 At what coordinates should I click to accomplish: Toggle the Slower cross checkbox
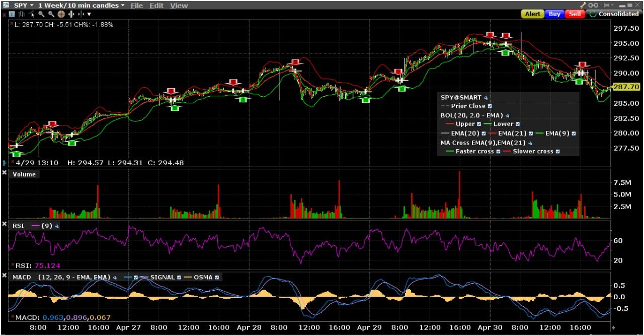[x=557, y=152]
